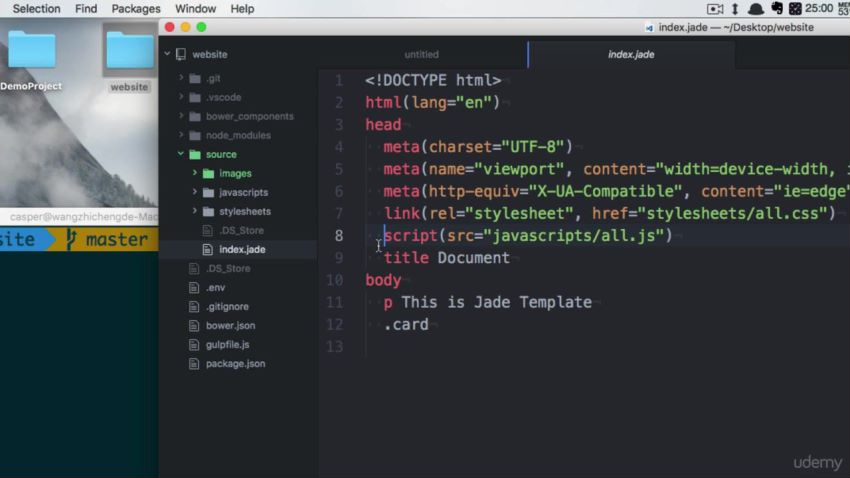The image size is (850, 478).
Task: Click the terminal master branch segment
Action: tap(108, 240)
